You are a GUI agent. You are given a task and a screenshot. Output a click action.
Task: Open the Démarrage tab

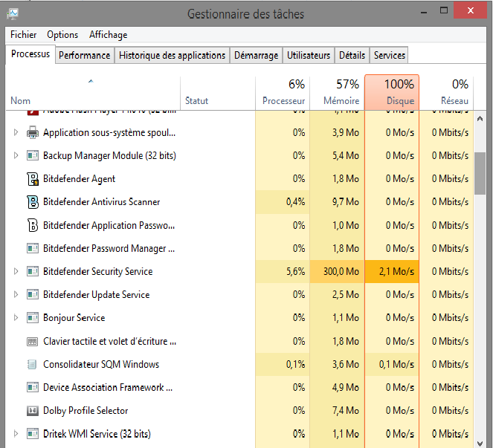[x=257, y=55]
